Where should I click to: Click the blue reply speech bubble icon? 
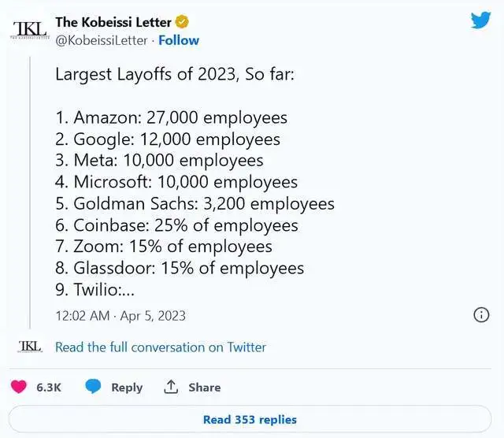point(93,387)
